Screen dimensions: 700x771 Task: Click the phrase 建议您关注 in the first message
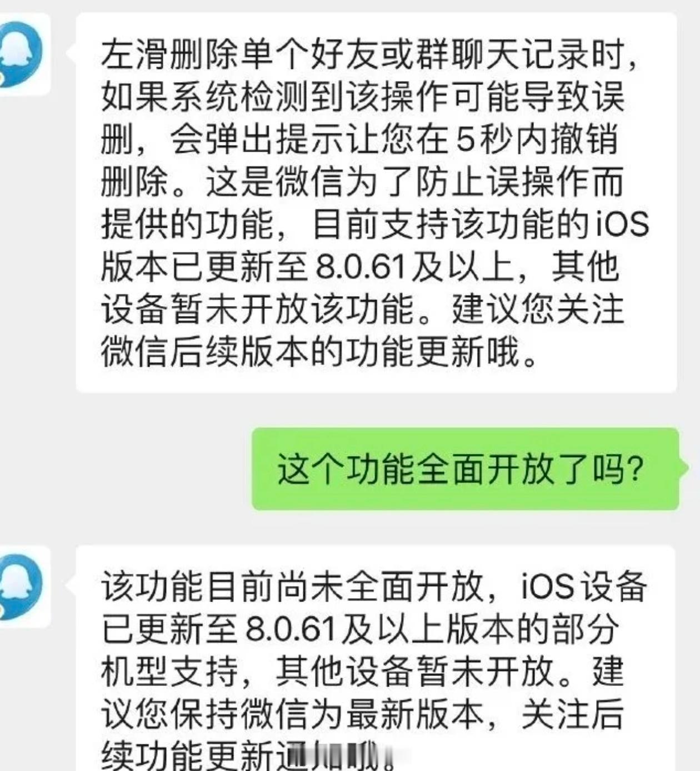tap(538, 309)
